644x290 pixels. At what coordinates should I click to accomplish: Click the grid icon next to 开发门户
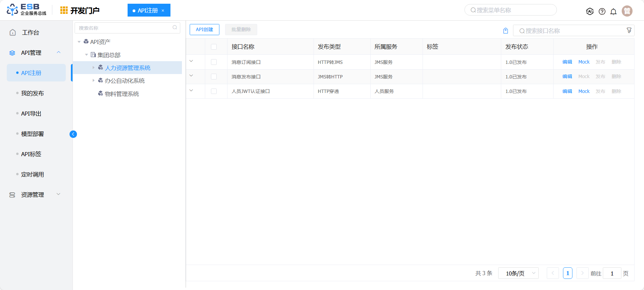click(x=64, y=10)
